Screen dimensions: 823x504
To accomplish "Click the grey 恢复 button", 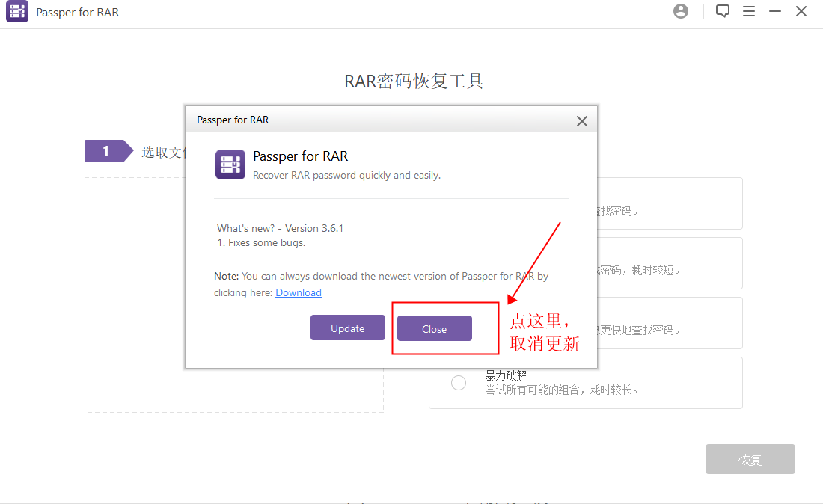I will [750, 459].
